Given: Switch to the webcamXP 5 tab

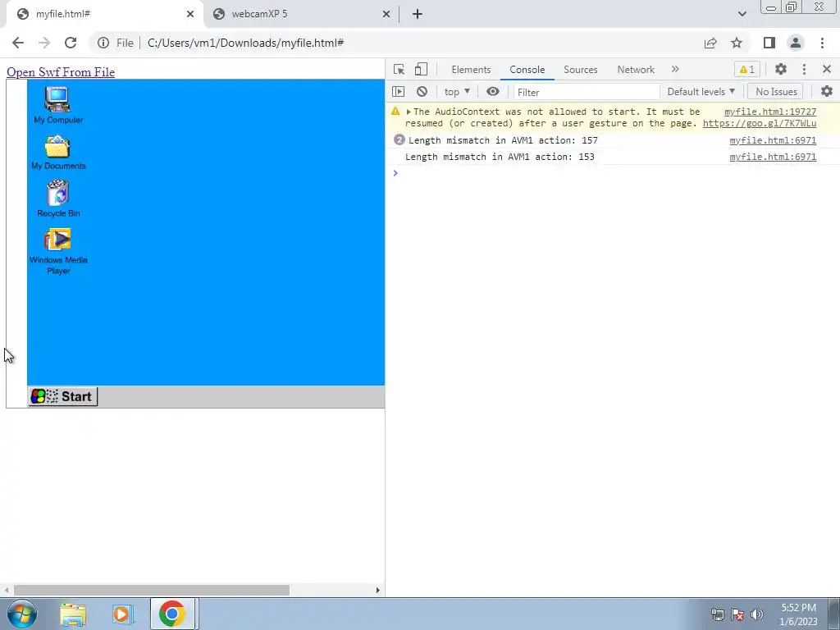Looking at the screenshot, I should (301, 14).
